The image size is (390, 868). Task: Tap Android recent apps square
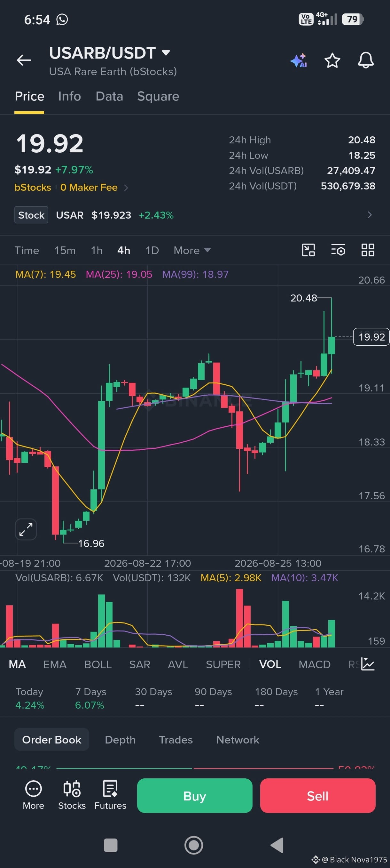pyautogui.click(x=110, y=845)
